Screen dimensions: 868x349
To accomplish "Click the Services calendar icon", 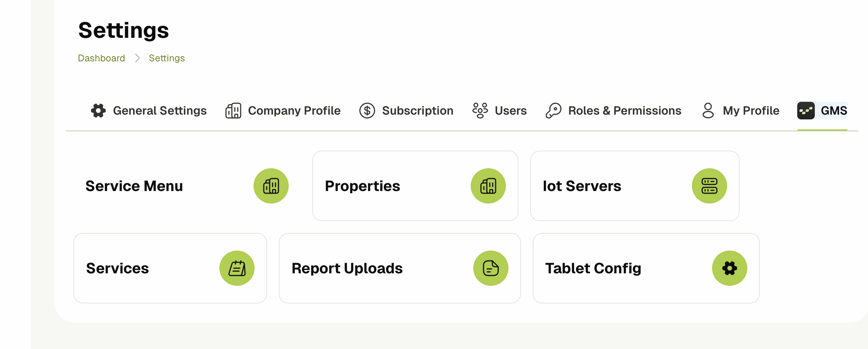I will click(237, 268).
